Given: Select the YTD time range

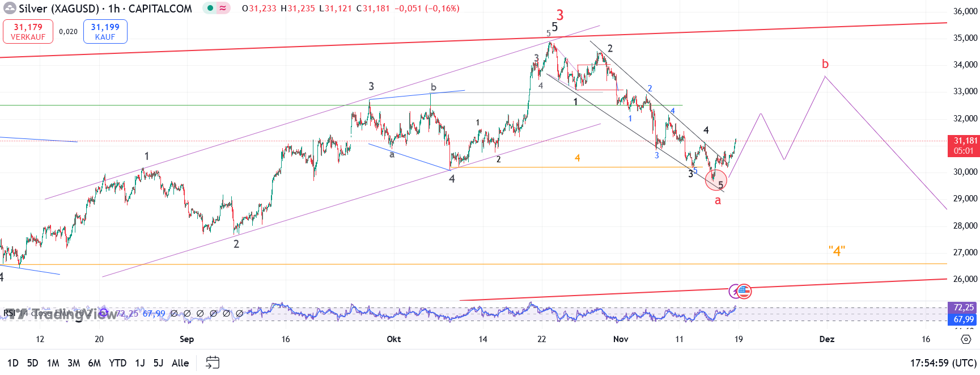Looking at the screenshot, I should tap(118, 363).
